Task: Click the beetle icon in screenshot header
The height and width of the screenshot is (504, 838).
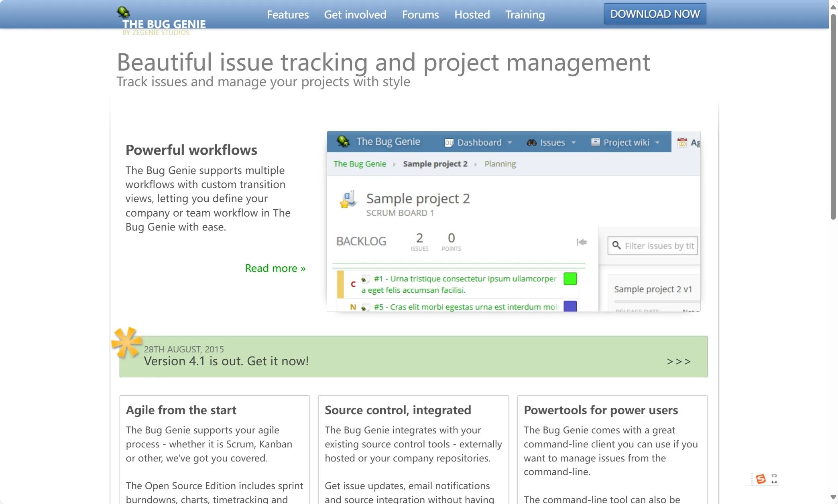Action: (343, 141)
